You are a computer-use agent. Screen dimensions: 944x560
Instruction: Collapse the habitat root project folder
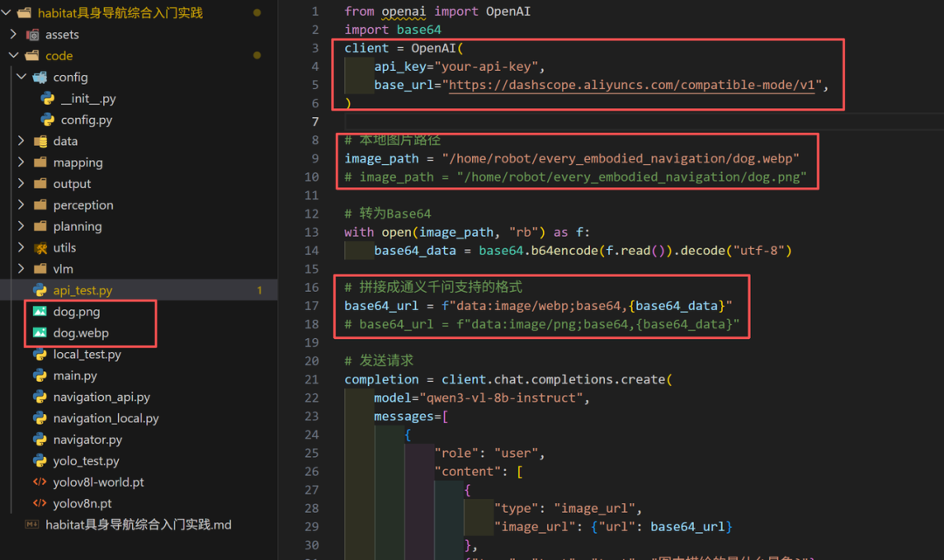7,12
